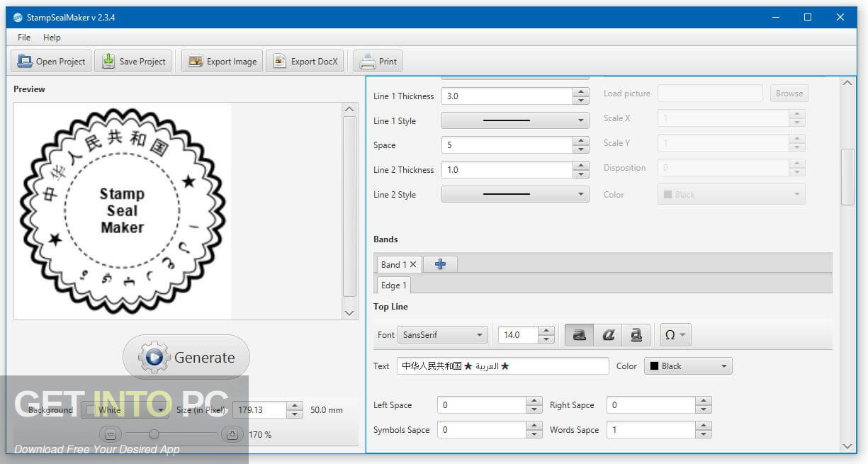Open the File menu
This screenshot has height=464, width=868.
[x=24, y=37]
